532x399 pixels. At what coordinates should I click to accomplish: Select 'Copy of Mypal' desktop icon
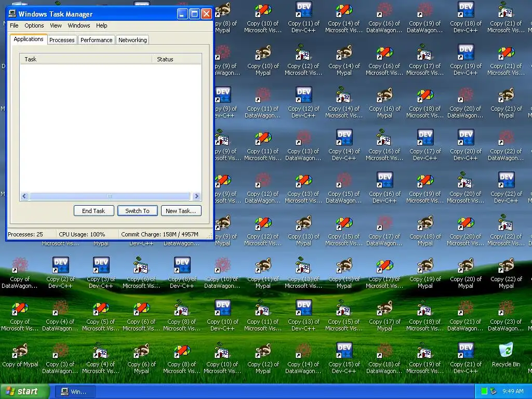20,355
